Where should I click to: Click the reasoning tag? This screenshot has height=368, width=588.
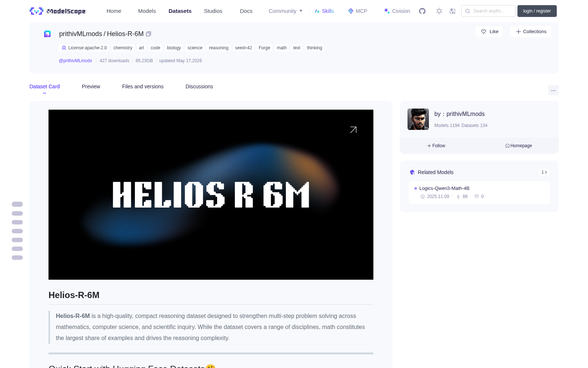[219, 48]
